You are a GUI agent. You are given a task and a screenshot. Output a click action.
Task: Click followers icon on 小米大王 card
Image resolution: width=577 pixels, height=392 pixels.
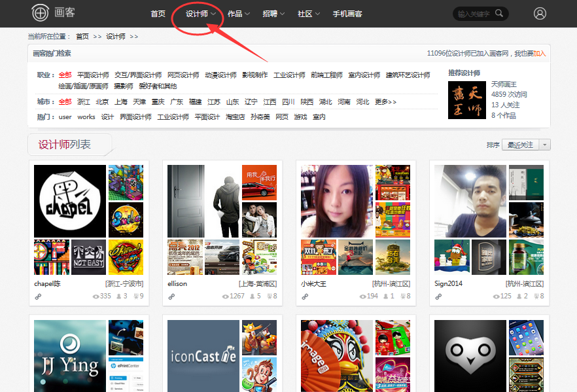tap(385, 296)
